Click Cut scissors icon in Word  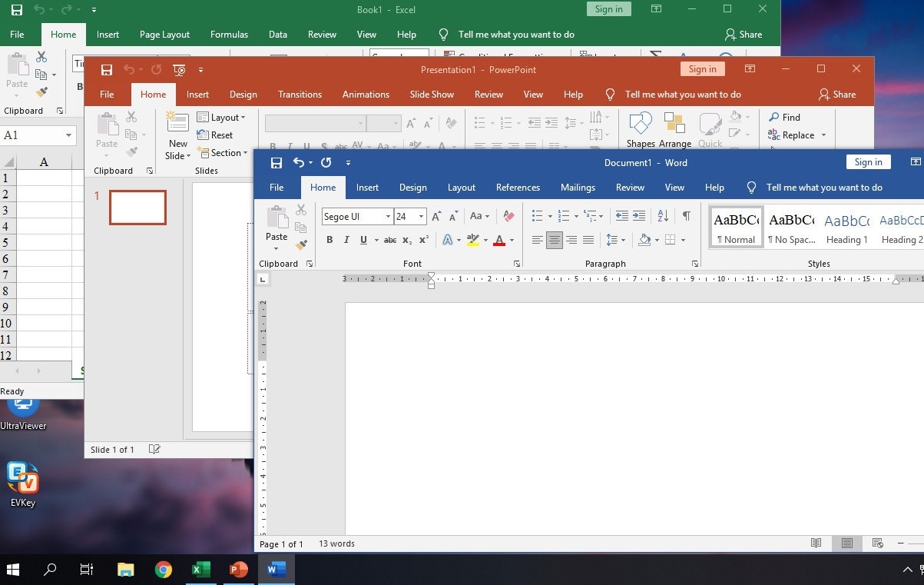tap(301, 211)
